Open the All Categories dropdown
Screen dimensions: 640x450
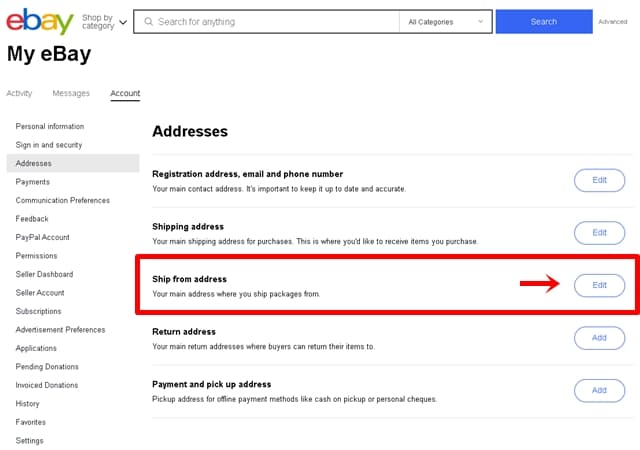(444, 21)
